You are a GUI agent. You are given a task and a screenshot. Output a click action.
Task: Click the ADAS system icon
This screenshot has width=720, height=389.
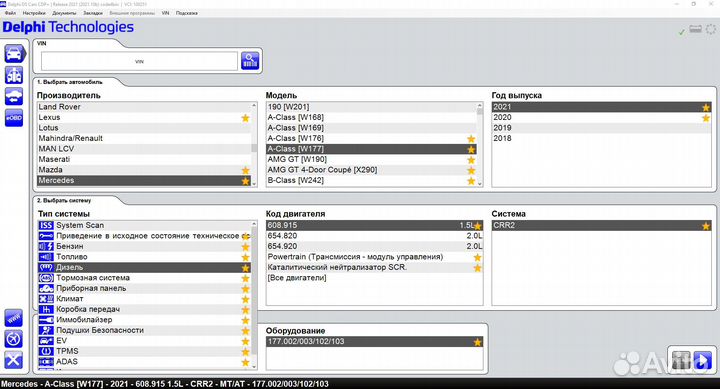[x=46, y=362]
